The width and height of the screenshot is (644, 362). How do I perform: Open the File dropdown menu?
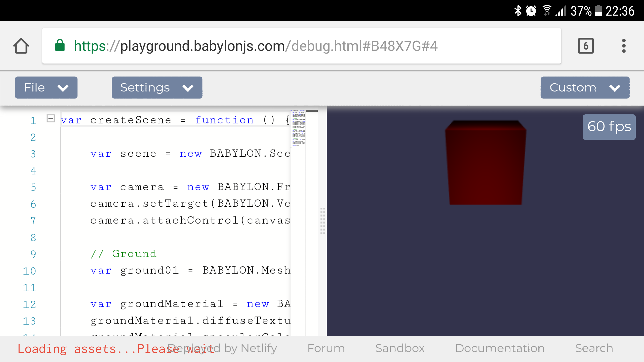pos(46,87)
